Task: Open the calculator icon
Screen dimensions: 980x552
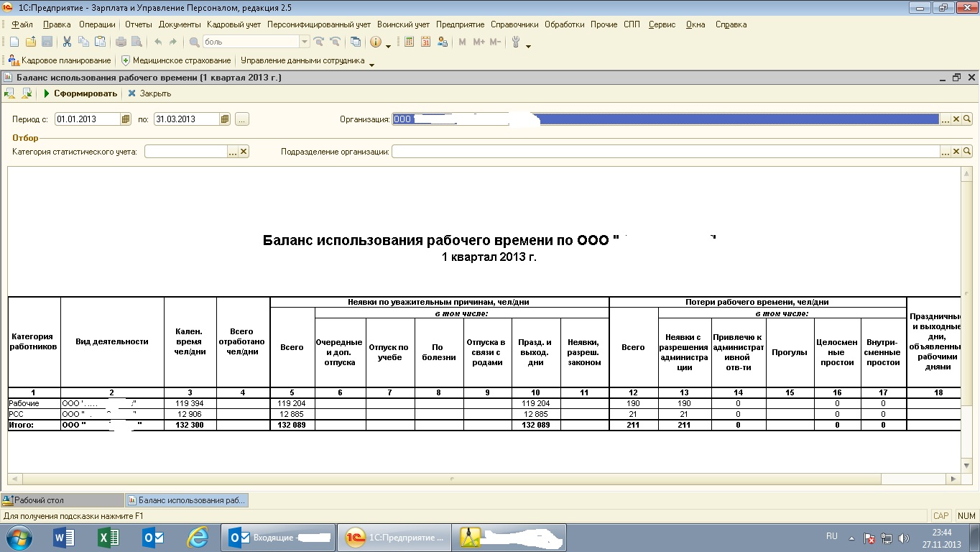Action: (x=409, y=42)
